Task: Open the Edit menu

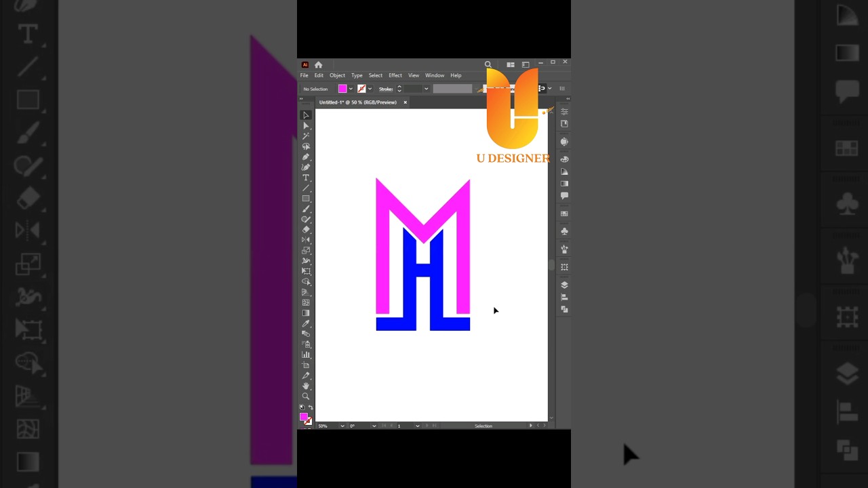Action: 319,75
